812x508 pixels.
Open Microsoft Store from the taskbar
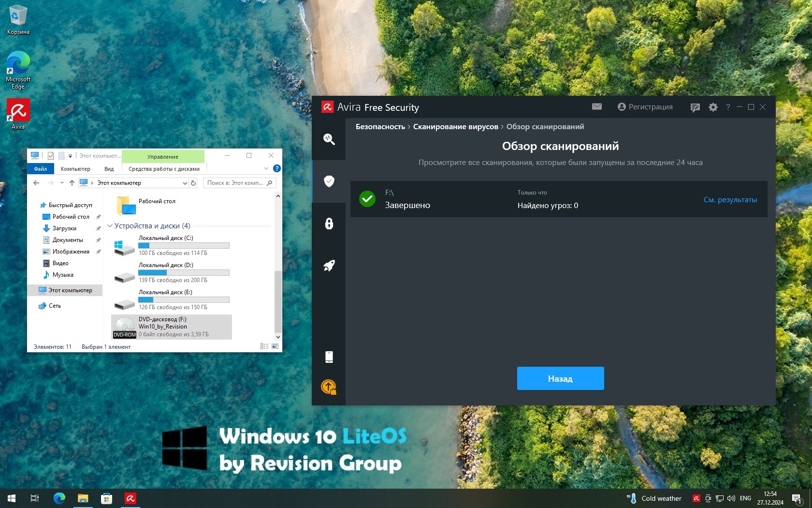pyautogui.click(x=106, y=498)
